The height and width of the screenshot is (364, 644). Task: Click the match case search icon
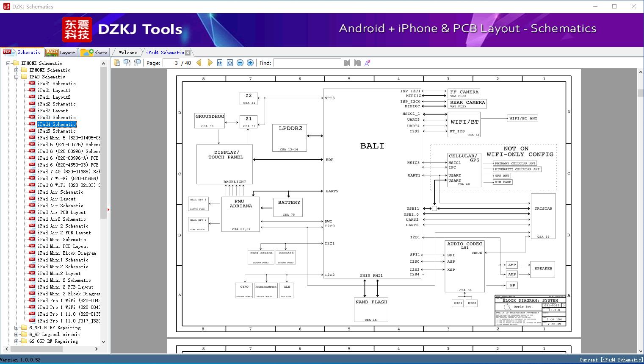tap(368, 63)
